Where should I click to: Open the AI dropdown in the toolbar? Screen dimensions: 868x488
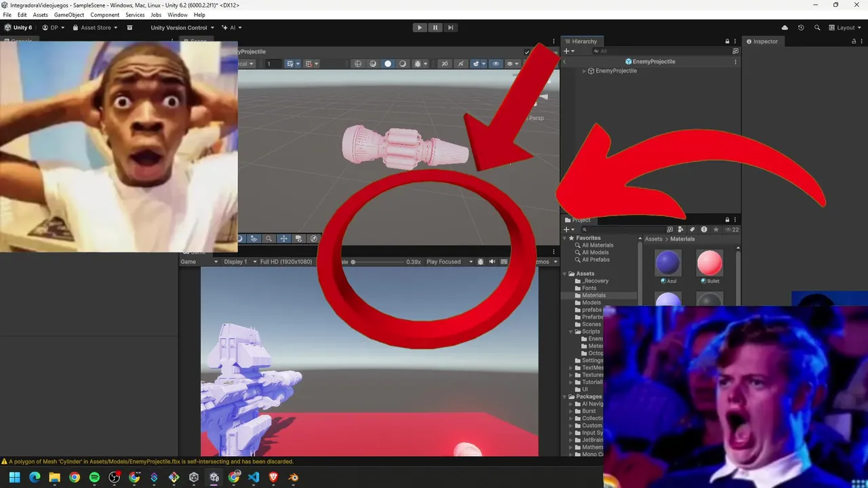point(232,28)
